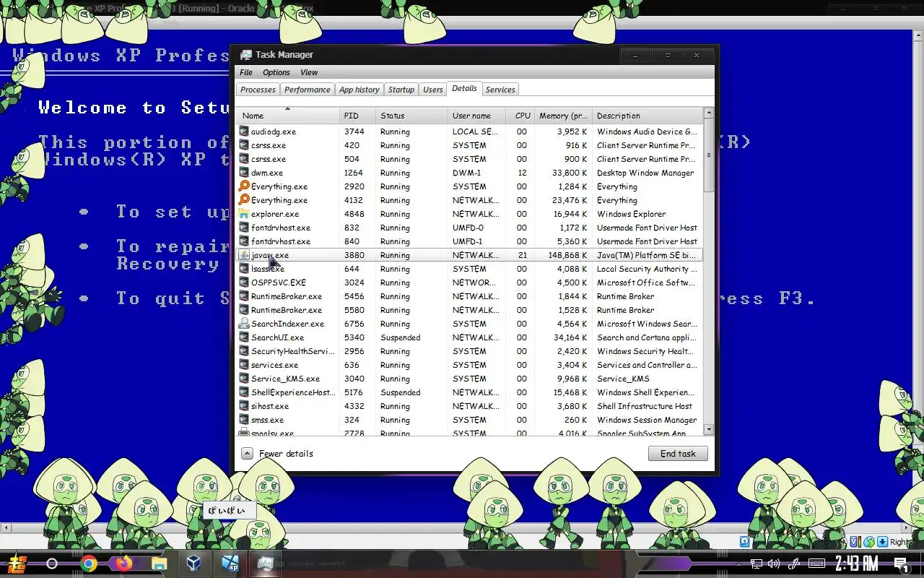The image size is (924, 578).
Task: Click the Windows Explorer description cell
Action: pos(631,214)
